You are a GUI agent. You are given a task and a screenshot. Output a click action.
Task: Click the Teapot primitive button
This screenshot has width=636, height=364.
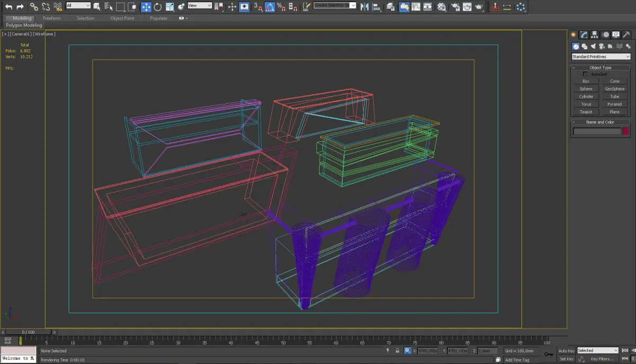(586, 112)
